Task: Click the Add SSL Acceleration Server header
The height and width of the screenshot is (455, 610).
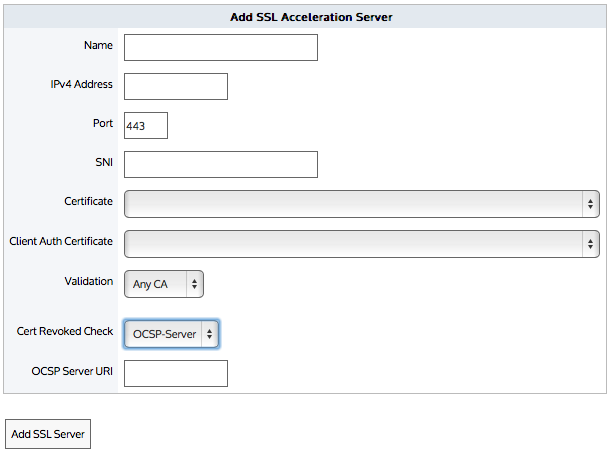Action: [311, 17]
